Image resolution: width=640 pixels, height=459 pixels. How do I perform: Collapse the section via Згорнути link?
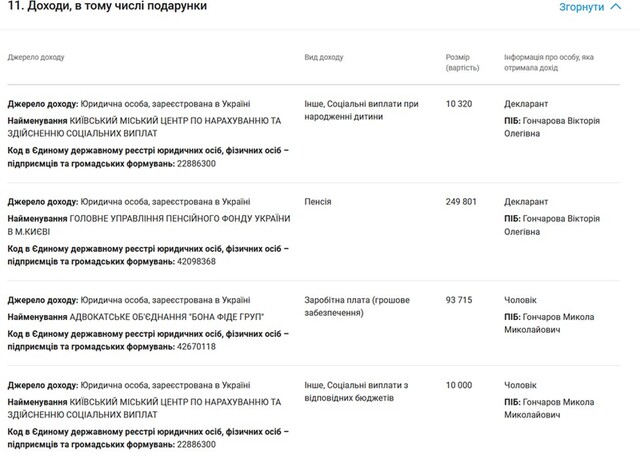pos(581,7)
